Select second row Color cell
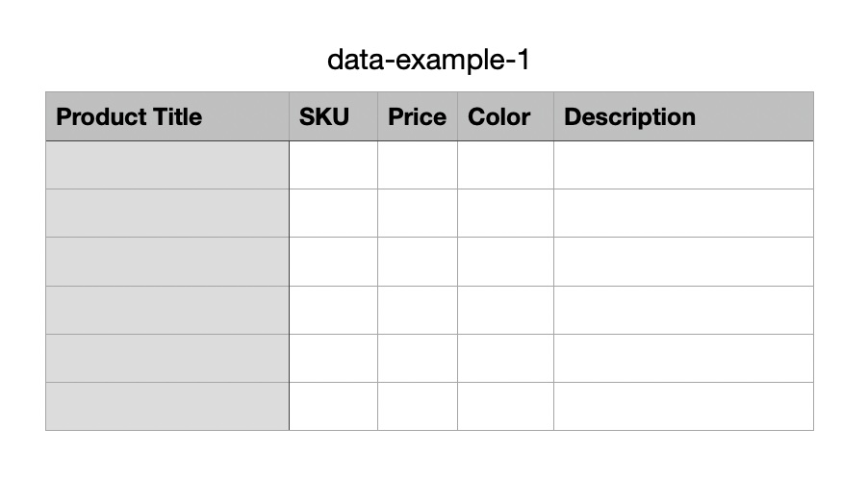Screen dimensions: 868x504 [505, 214]
